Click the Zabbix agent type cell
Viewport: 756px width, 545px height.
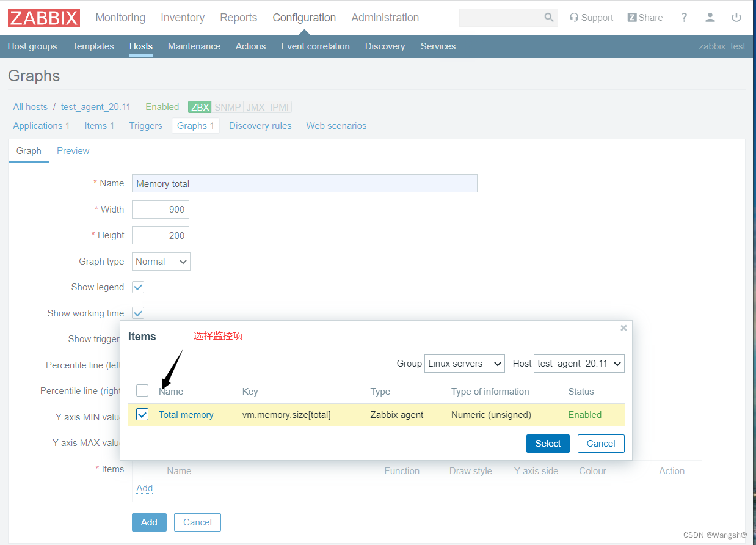pos(397,415)
